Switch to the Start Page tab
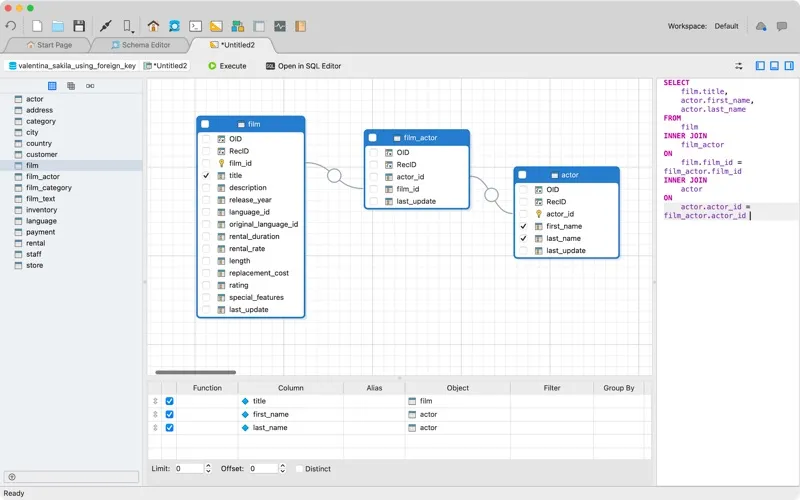 (x=49, y=45)
